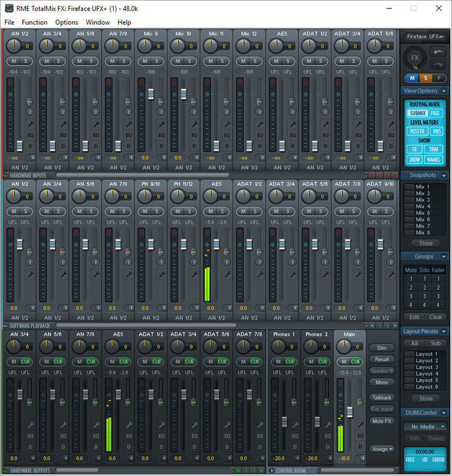Open Dynamics D button on AN 1/2 input
The height and width of the screenshot is (476, 452).
pos(30,146)
